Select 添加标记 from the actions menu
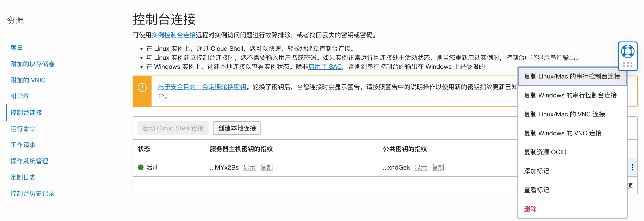This screenshot has height=221, width=644. tap(536, 171)
